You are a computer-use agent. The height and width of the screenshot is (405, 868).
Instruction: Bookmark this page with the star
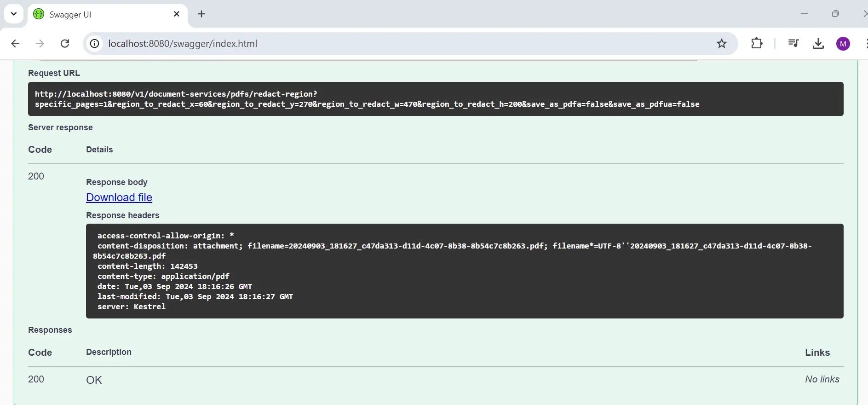click(x=721, y=44)
